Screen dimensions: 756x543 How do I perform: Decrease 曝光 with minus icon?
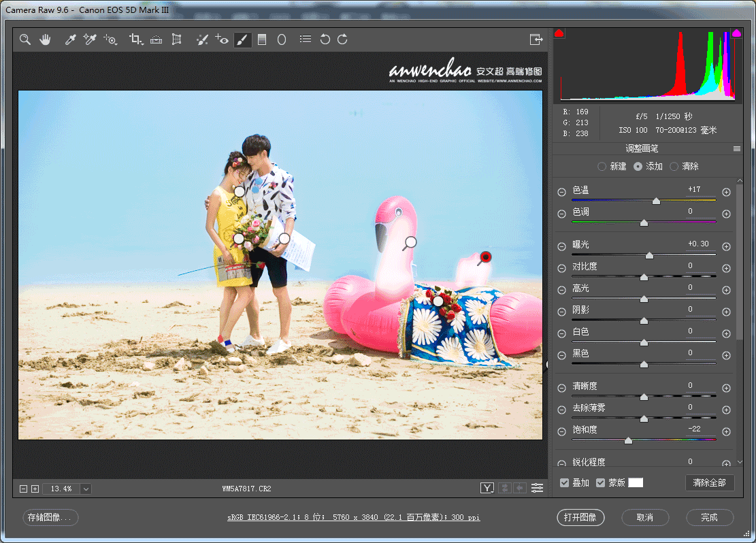[x=561, y=246]
